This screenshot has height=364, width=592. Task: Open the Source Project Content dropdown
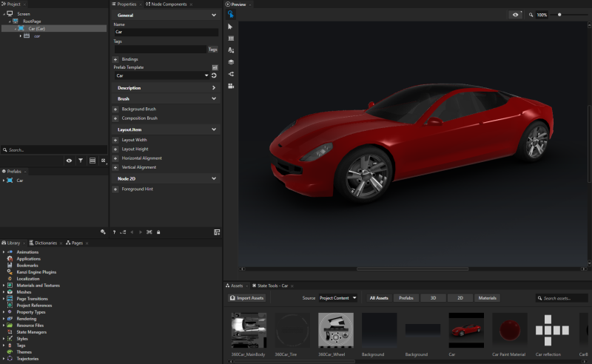coord(338,298)
